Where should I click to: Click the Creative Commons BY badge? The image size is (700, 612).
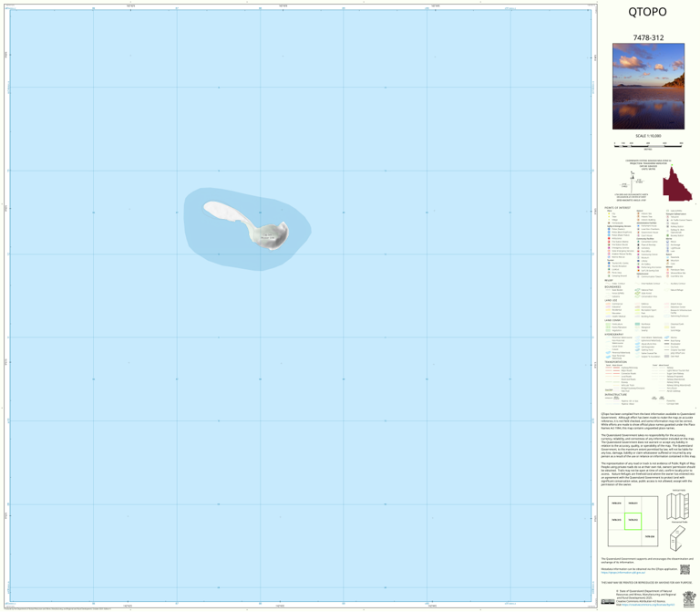[x=608, y=602]
